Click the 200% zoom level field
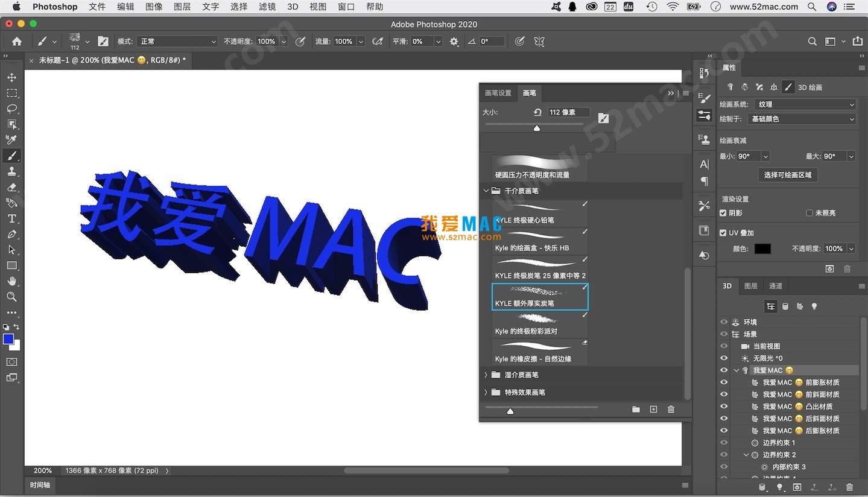 coord(43,470)
